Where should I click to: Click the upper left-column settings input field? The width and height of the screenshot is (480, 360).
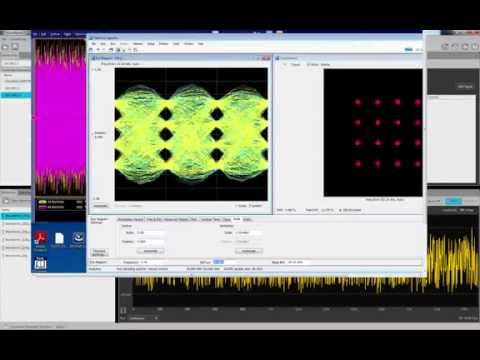[x=150, y=233]
